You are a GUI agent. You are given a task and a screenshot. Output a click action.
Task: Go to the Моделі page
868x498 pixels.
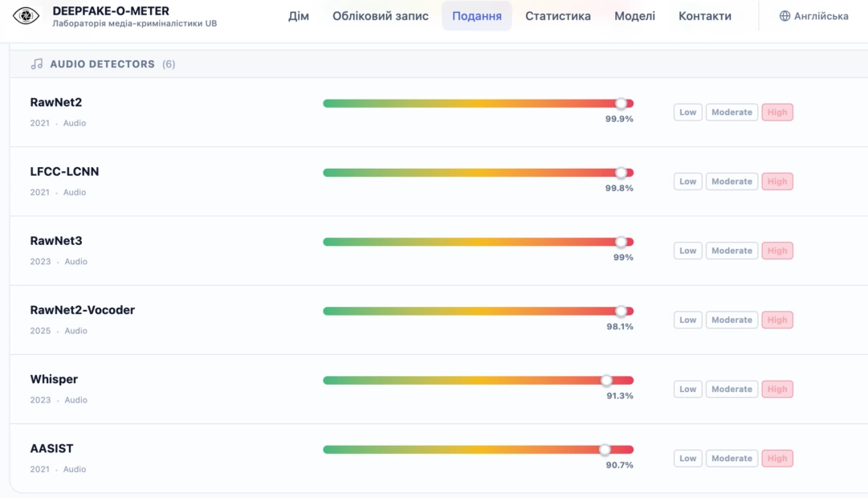(x=634, y=16)
